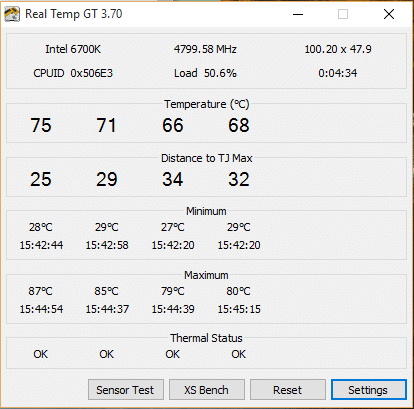Viewport: 414px width, 409px height.
Task: Run the XS Bench benchmark
Action: click(207, 389)
